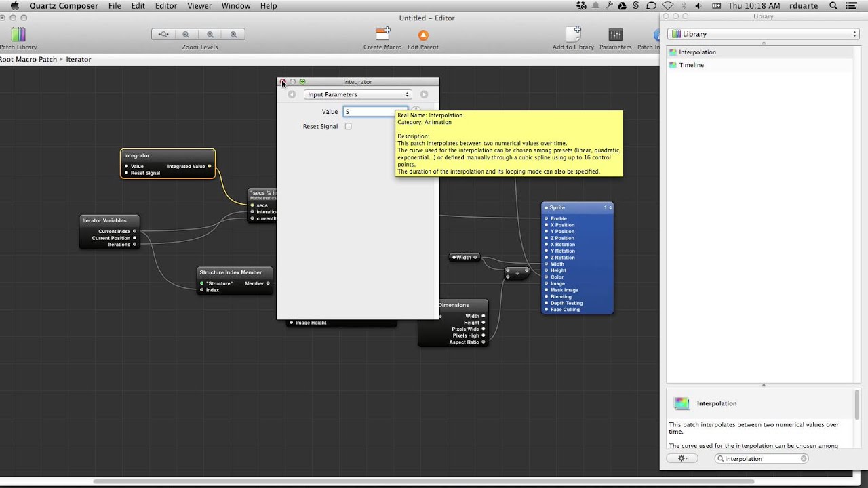The image size is (868, 488).
Task: Open Spotlight search in menu bar
Action: pos(833,5)
